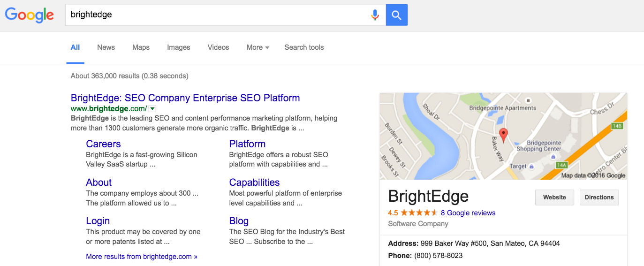Open the More dropdown menu

tap(258, 47)
